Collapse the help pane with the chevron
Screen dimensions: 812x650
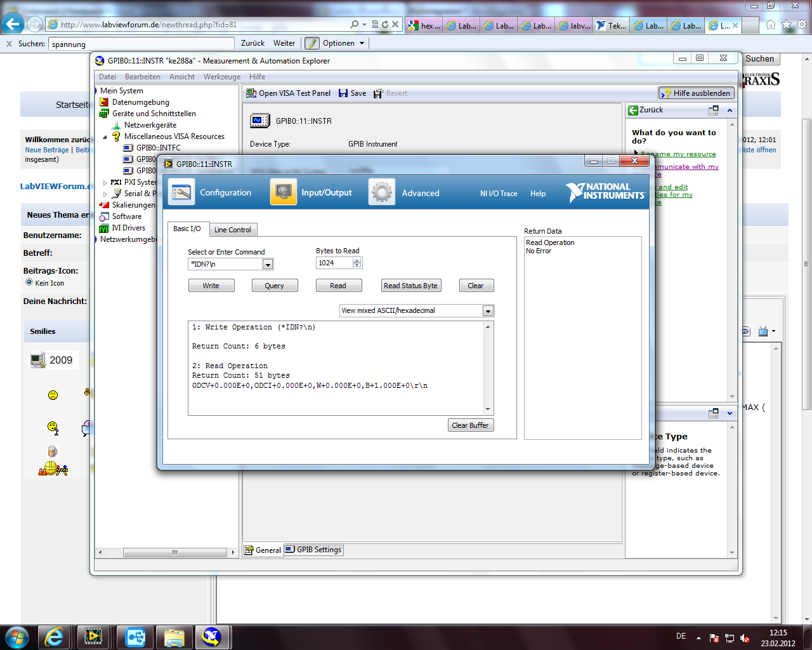(730, 110)
